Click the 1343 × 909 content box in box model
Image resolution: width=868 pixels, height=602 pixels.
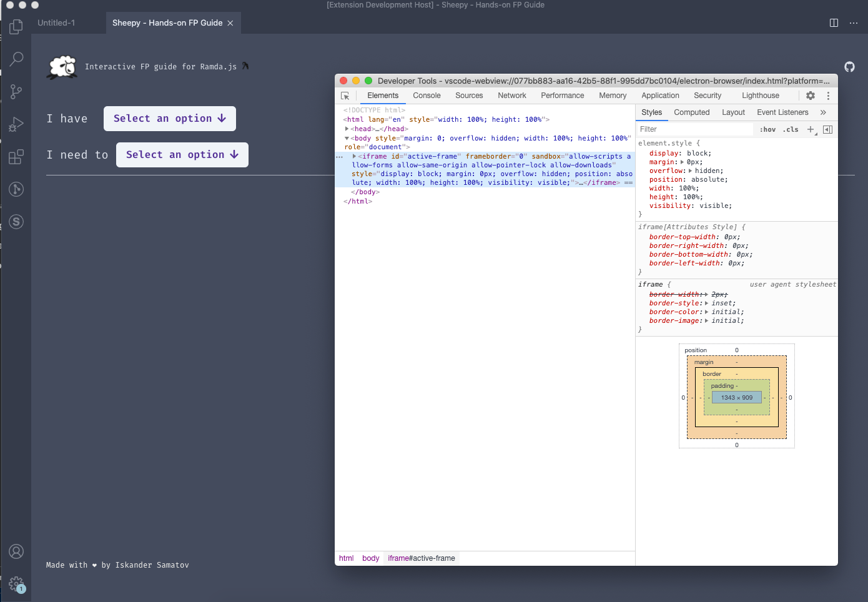[x=737, y=397]
